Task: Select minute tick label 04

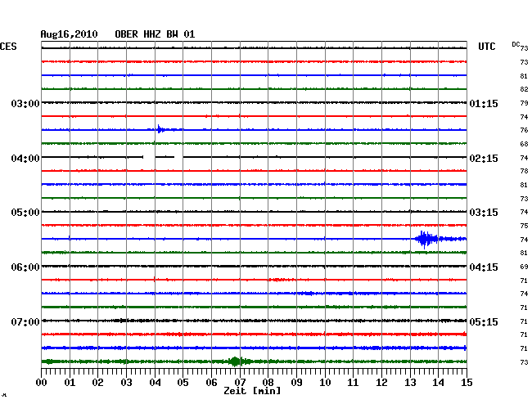Action: click(x=155, y=383)
